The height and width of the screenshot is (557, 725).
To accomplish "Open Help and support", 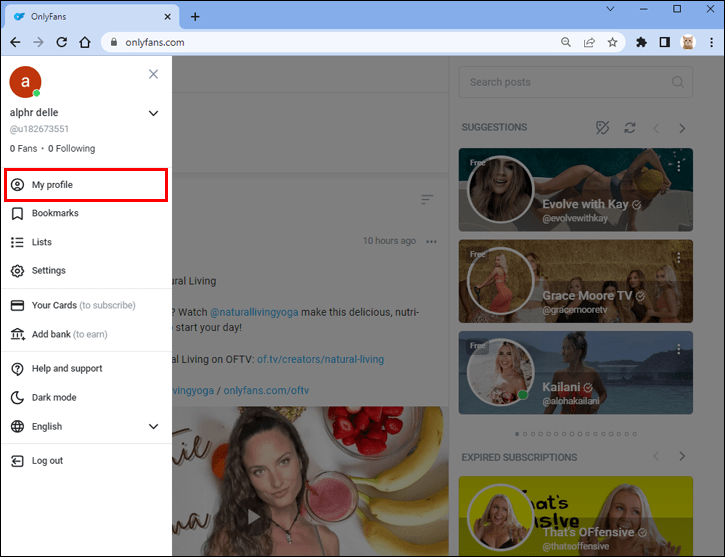I will tap(86, 368).
